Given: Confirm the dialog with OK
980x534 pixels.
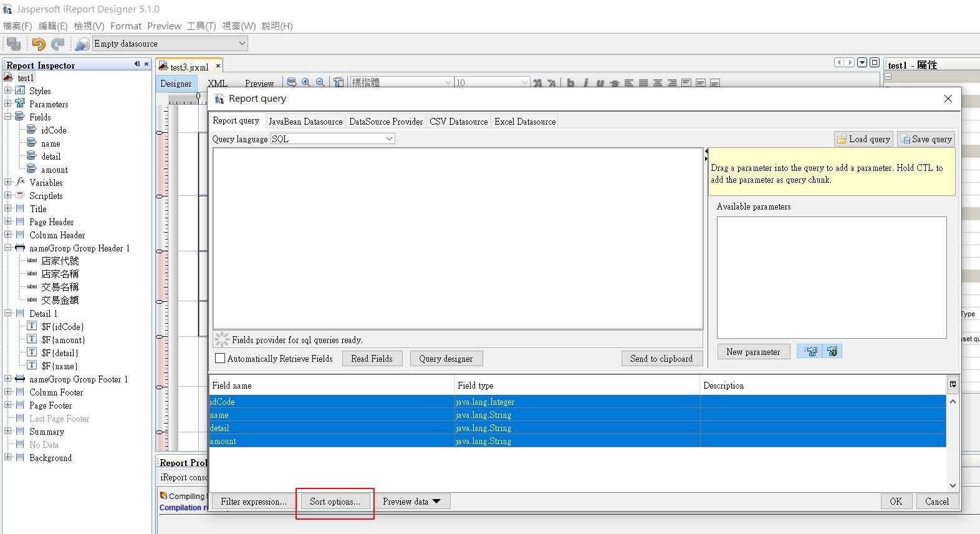Looking at the screenshot, I should click(x=896, y=502).
